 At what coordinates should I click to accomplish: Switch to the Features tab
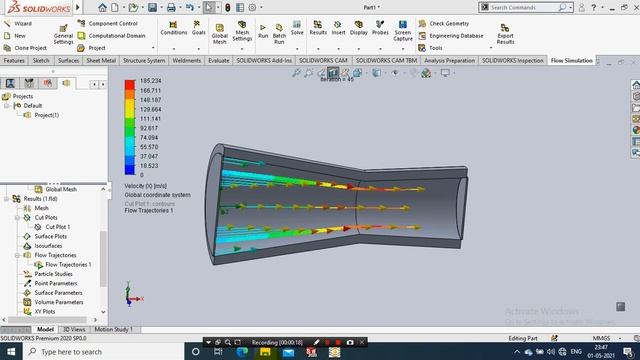pos(14,60)
